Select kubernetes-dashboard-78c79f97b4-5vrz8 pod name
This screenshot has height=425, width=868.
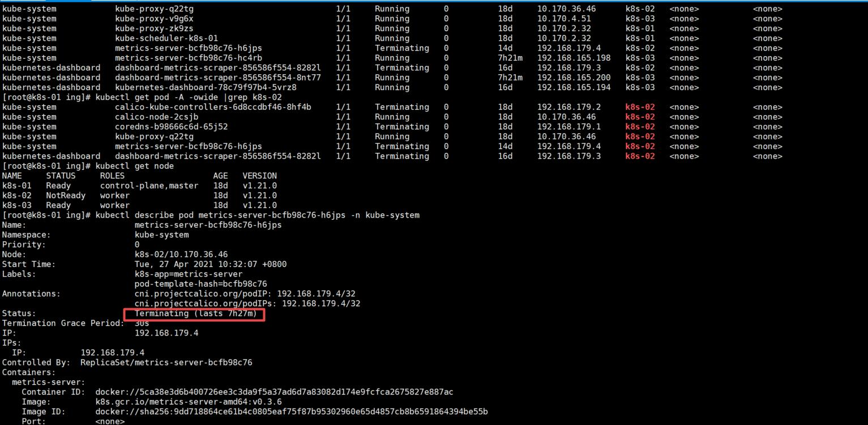tap(206, 87)
